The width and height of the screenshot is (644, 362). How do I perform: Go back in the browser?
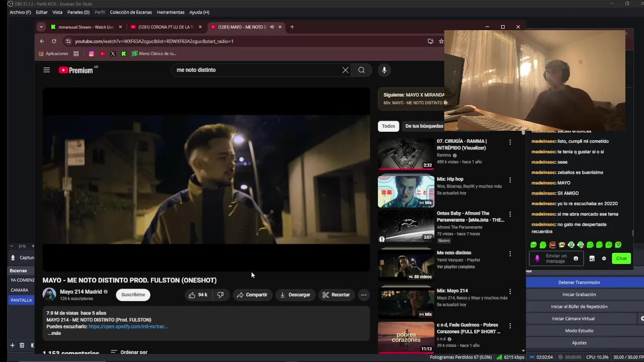point(42,41)
